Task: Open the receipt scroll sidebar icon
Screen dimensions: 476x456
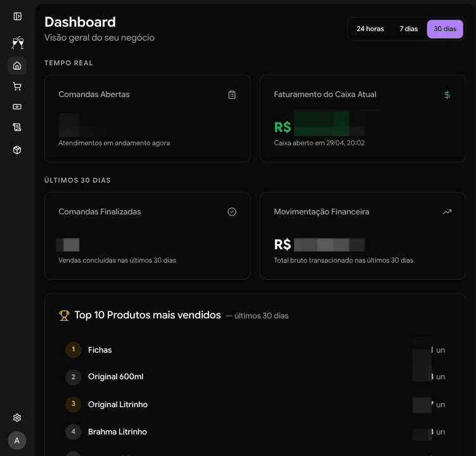Action: coord(17,127)
